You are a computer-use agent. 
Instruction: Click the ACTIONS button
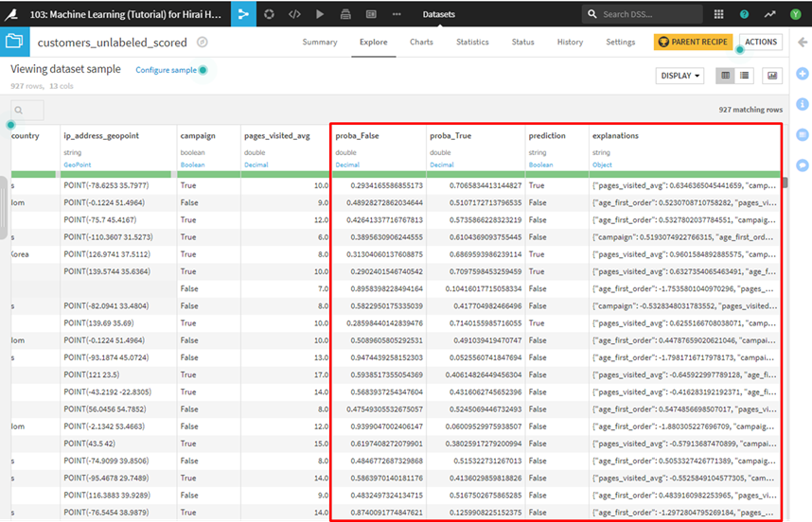click(761, 42)
